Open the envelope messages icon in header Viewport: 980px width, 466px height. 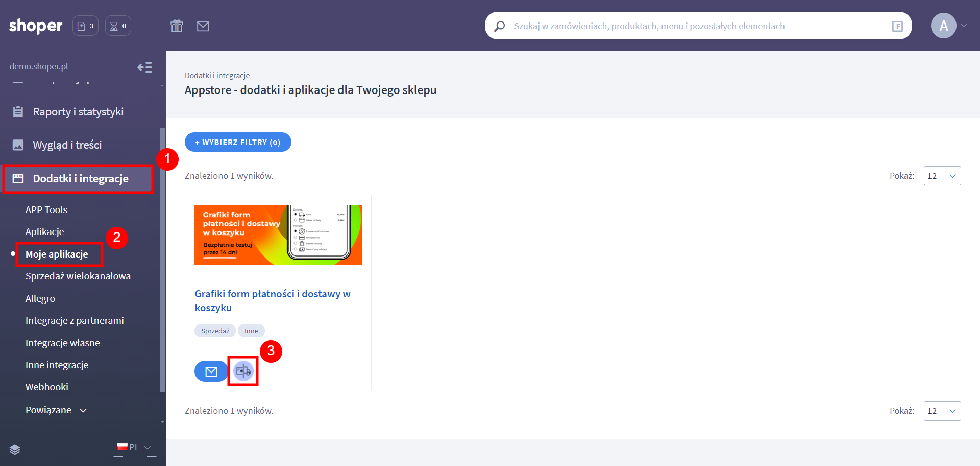203,26
